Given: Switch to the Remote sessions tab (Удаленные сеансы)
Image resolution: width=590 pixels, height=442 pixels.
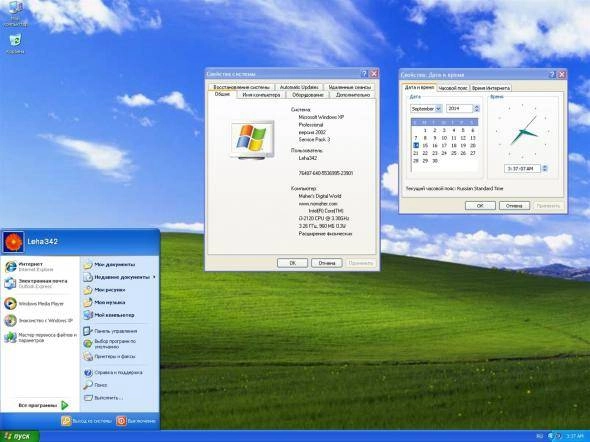Looking at the screenshot, I should [350, 87].
